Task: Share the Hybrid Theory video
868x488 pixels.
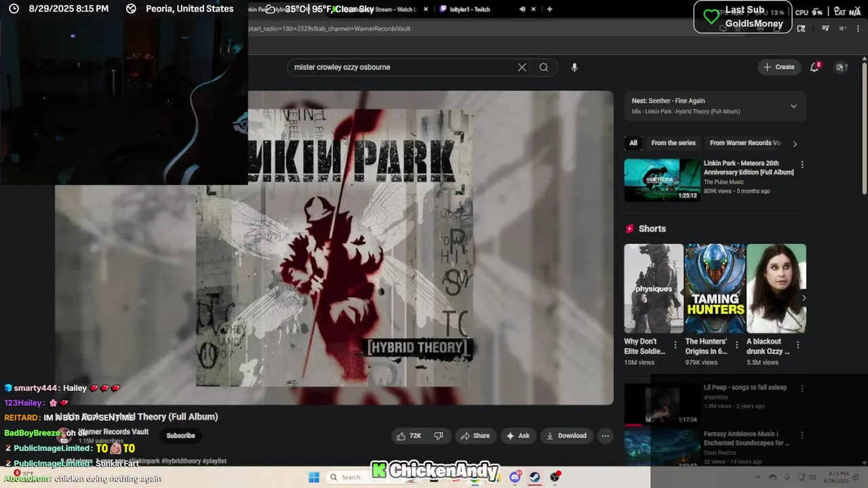Action: click(475, 436)
